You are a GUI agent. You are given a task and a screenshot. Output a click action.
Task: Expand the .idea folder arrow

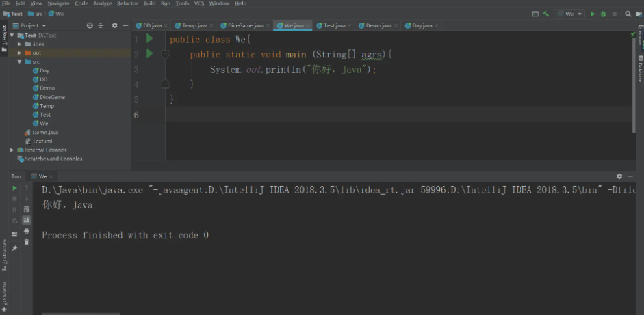point(19,44)
